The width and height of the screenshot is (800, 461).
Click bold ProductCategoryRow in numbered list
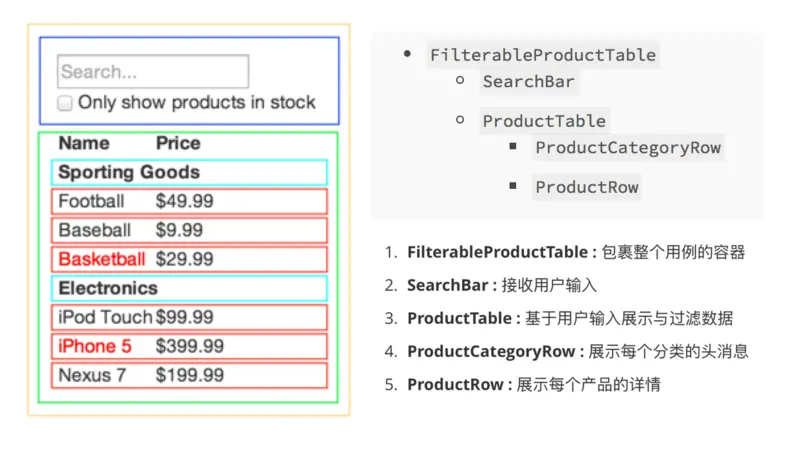490,351
